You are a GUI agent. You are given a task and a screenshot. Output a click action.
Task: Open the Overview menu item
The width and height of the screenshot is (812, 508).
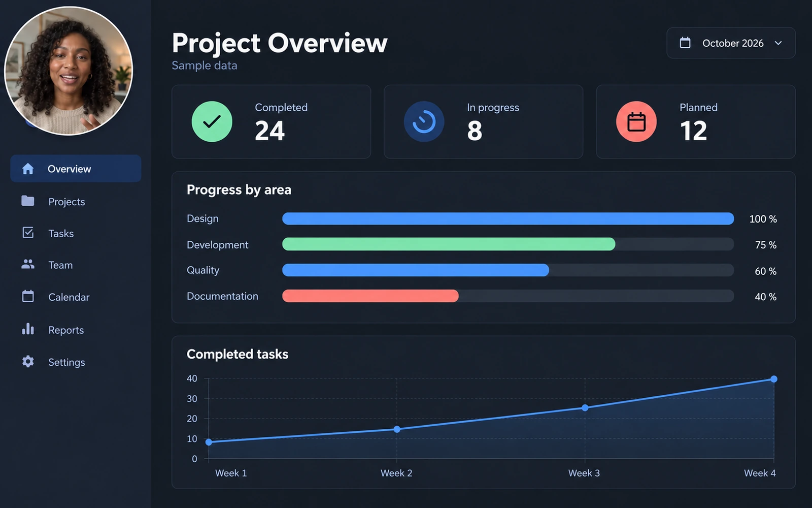[x=76, y=169]
